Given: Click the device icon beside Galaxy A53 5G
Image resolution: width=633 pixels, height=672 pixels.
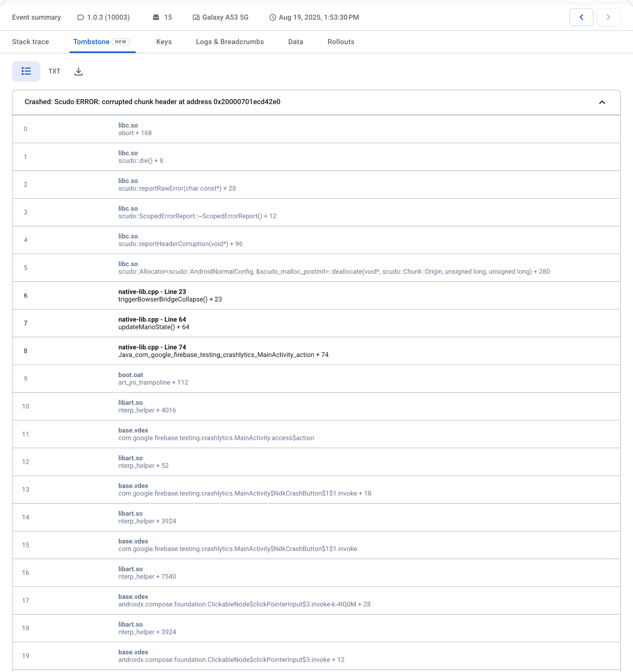Looking at the screenshot, I should point(195,17).
